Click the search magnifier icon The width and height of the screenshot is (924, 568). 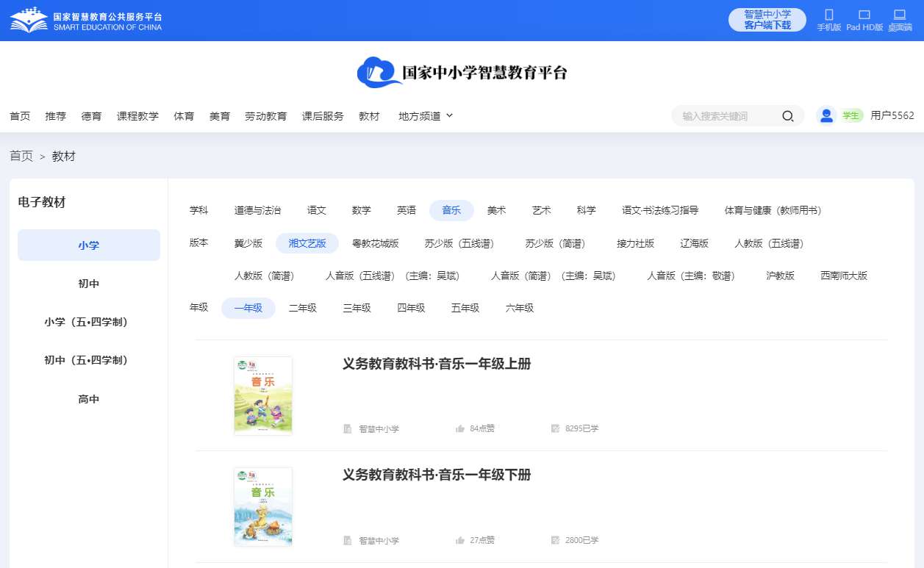coord(788,116)
